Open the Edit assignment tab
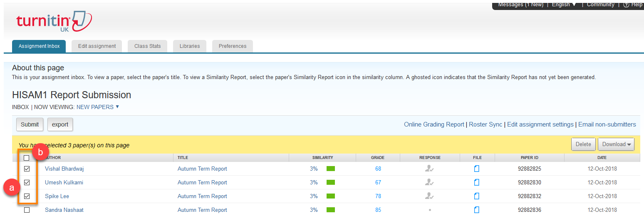Screen dimensions: 644x216 [97, 46]
